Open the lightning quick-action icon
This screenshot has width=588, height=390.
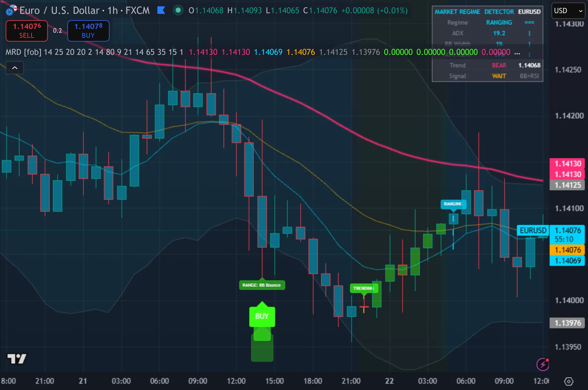point(542,364)
